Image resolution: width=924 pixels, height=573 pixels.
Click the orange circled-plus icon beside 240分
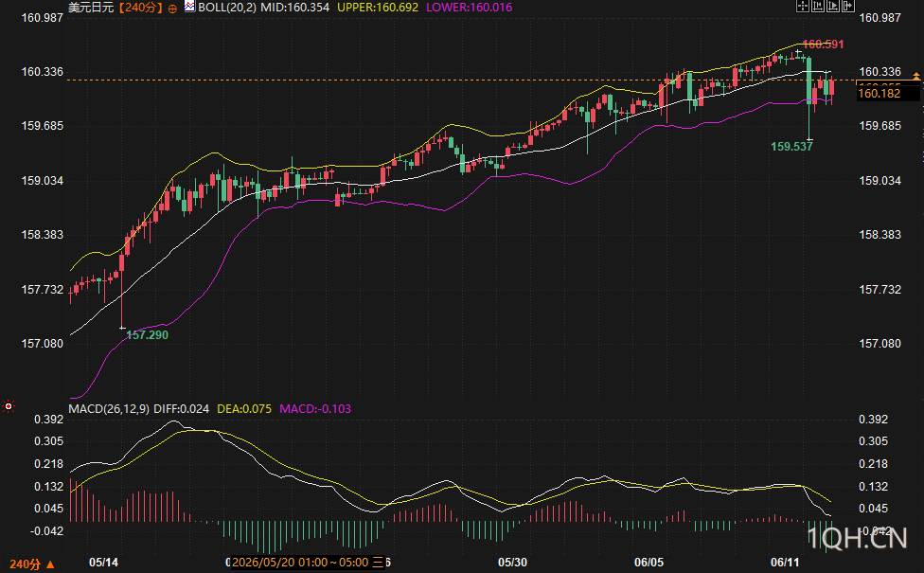point(172,9)
